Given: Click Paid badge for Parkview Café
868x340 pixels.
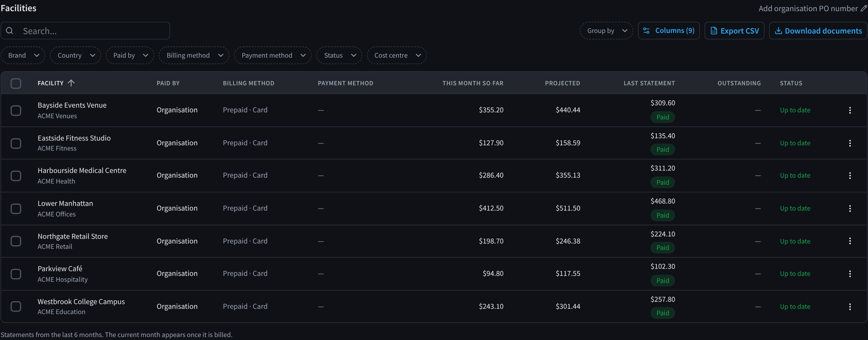Looking at the screenshot, I should click(x=662, y=280).
